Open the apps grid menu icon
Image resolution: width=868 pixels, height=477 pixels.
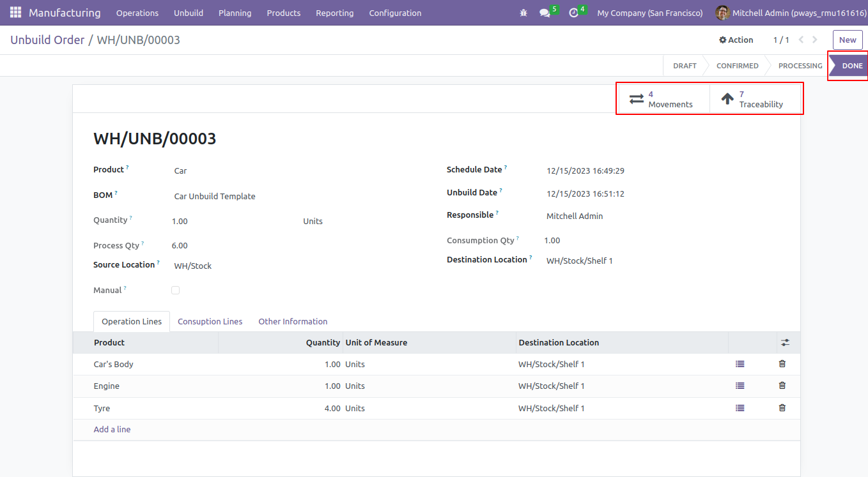coord(15,13)
